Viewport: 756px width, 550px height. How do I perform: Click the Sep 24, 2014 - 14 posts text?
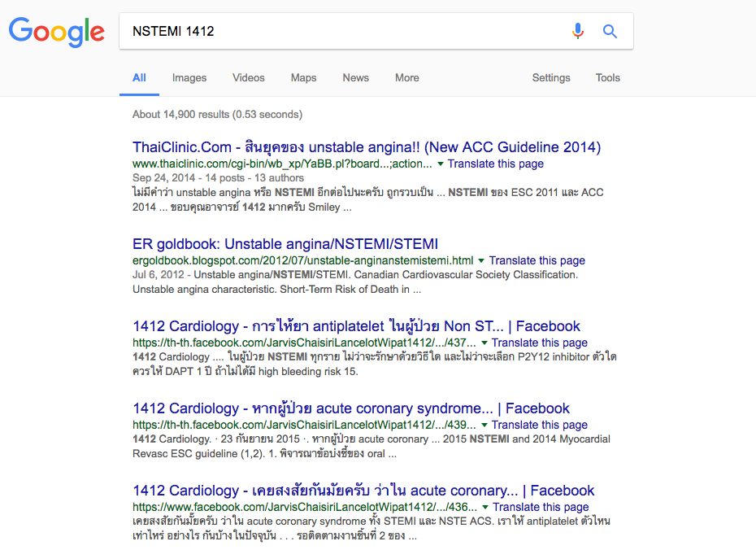(x=218, y=177)
